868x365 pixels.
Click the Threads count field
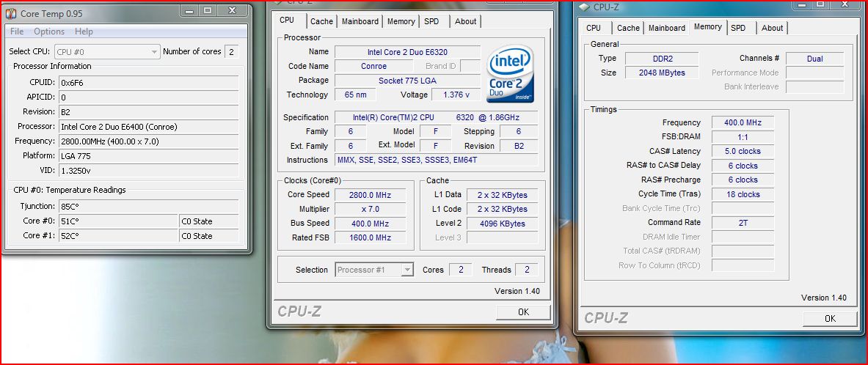526,270
